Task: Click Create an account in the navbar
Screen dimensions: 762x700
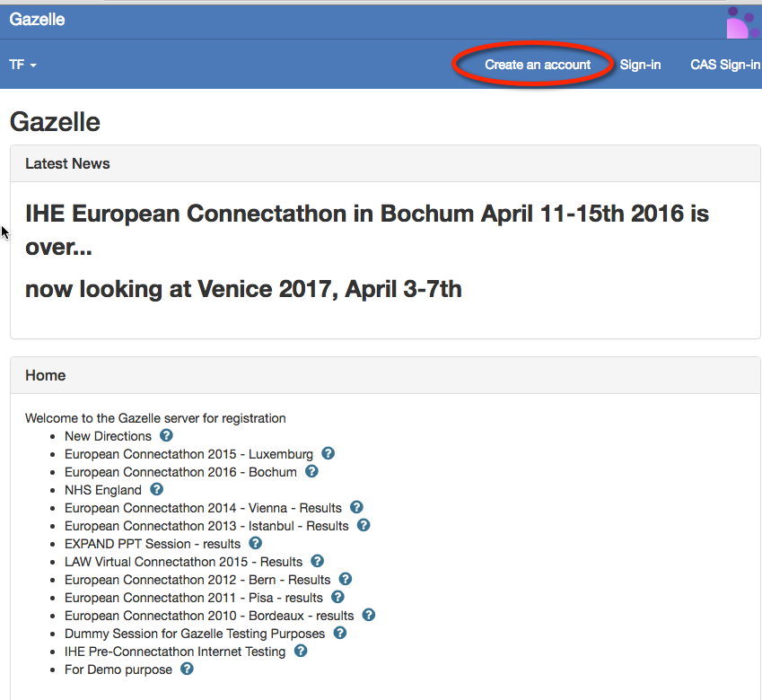Action: pyautogui.click(x=538, y=65)
